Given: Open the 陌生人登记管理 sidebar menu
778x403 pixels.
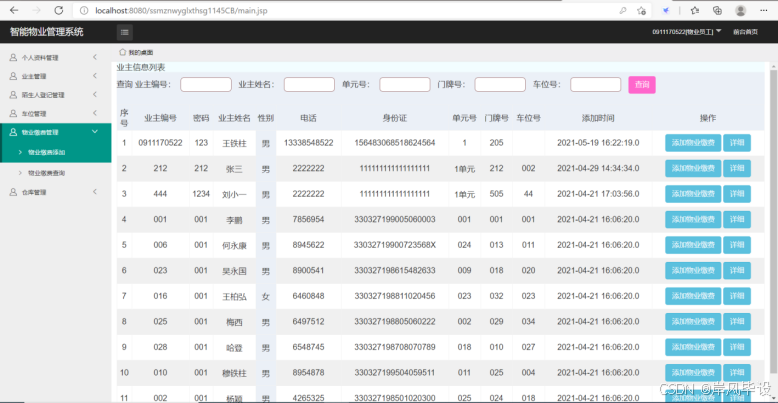Looking at the screenshot, I should (56, 95).
